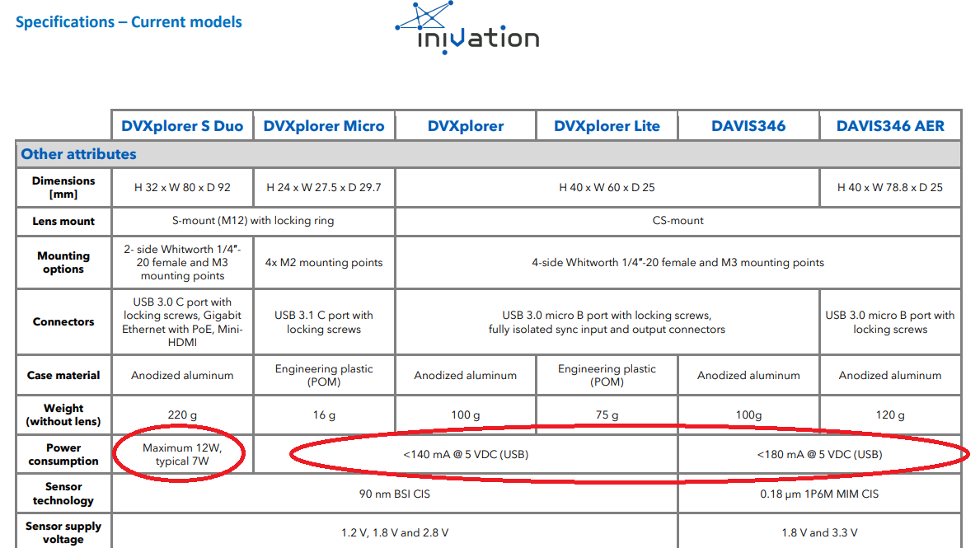Viewport: 980px width, 548px height.
Task: Select the "1.8 V and 3.3 V" cell
Action: [819, 532]
